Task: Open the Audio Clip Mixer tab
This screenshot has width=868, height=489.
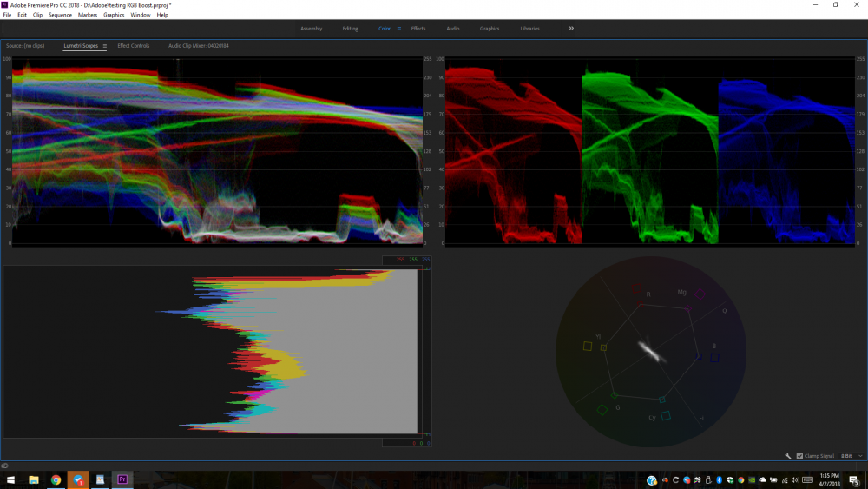Action: click(x=198, y=46)
